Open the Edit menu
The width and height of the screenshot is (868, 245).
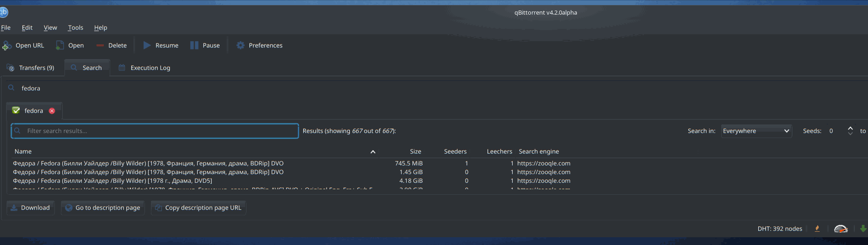27,27
